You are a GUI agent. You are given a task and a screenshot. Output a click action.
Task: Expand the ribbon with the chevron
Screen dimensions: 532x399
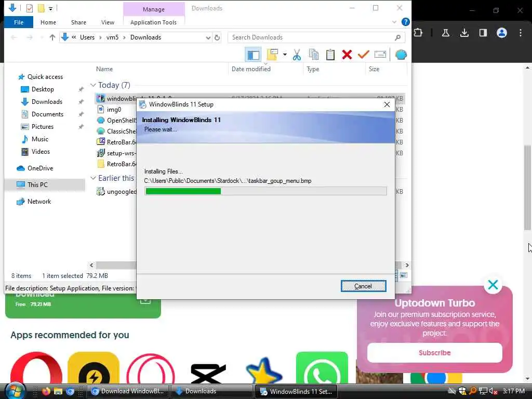pos(394,22)
